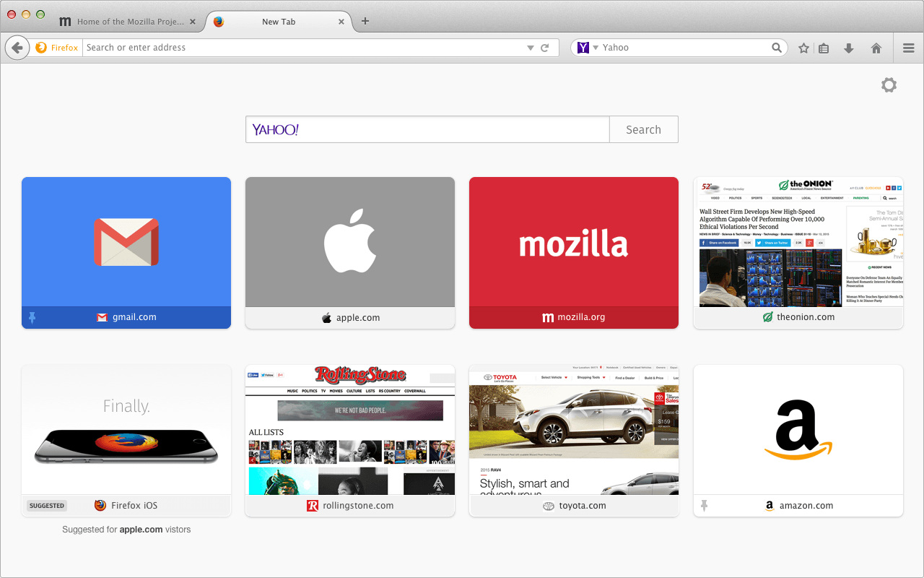Open a new tab with plus button
Image resolution: width=924 pixels, height=578 pixels.
click(365, 21)
